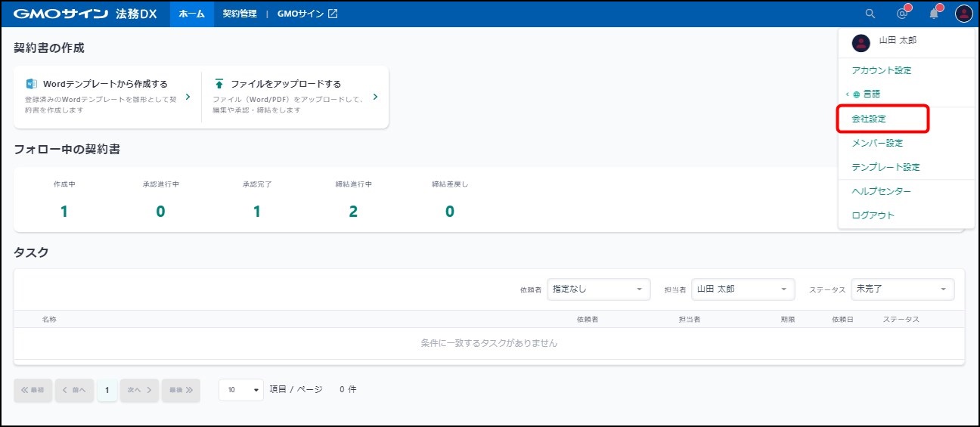Open the 担当者 dropdown showing 山田 太郎
Screen dimensions: 980x427
coord(743,289)
